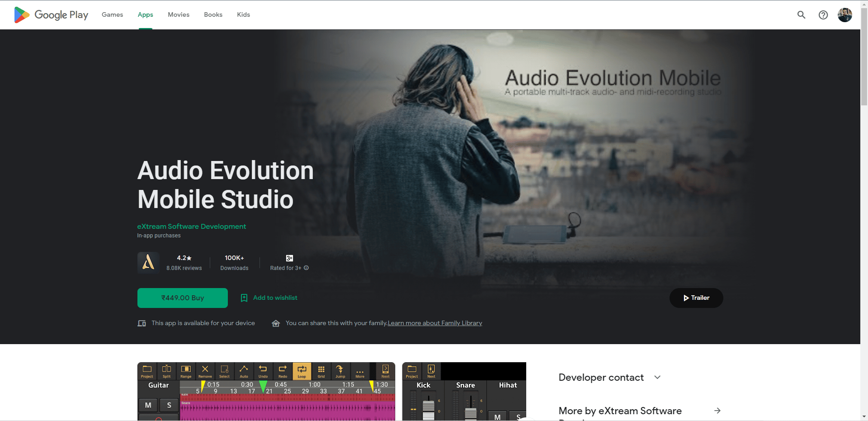Screen dimensions: 868x421
Task: Expand the Developer contact section
Action: point(657,377)
